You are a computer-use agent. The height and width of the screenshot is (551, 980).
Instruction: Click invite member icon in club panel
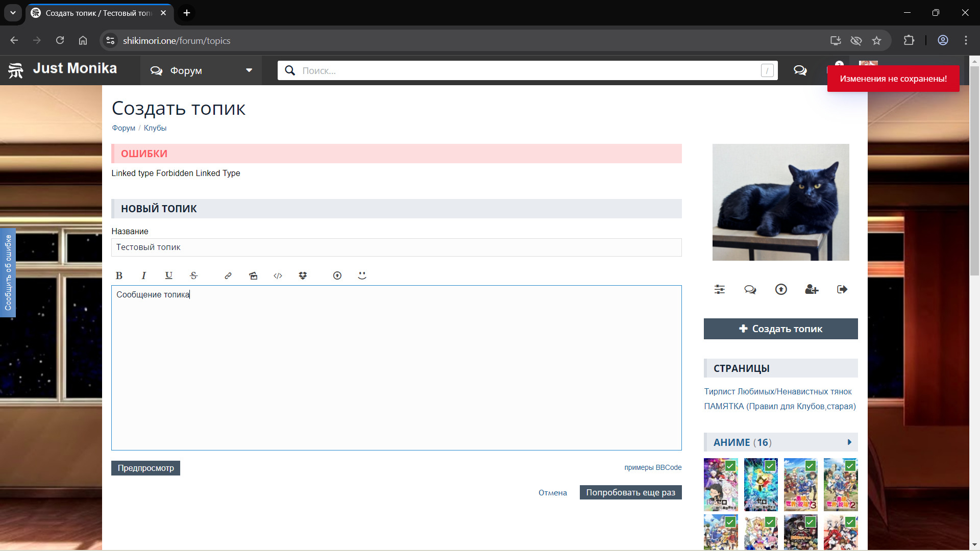point(812,289)
